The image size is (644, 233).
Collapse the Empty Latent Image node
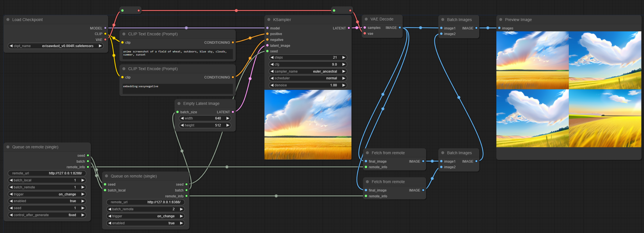coord(179,103)
